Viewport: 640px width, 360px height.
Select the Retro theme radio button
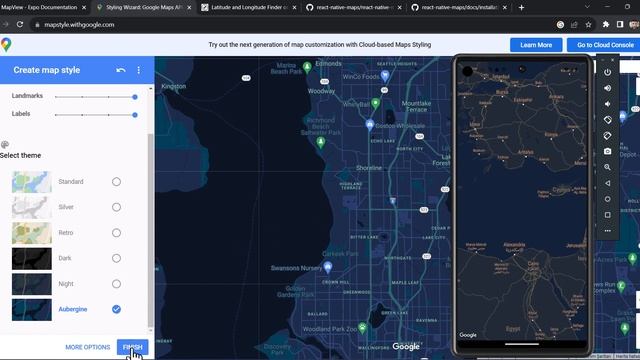(116, 233)
